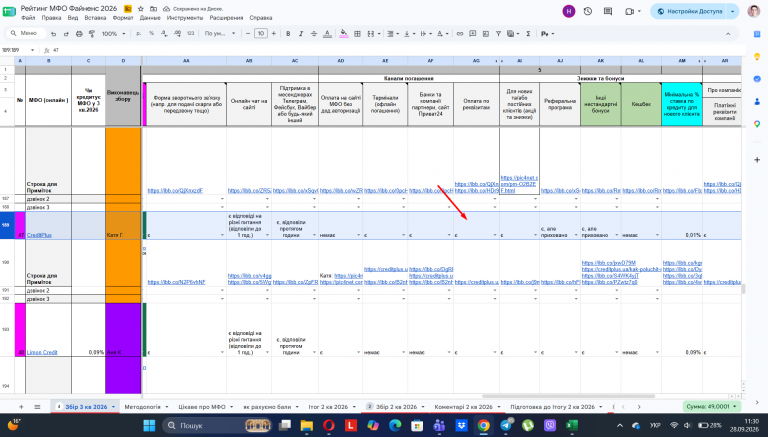Apply italic formatting
Screen dimensions: 768x437
pos(301,34)
